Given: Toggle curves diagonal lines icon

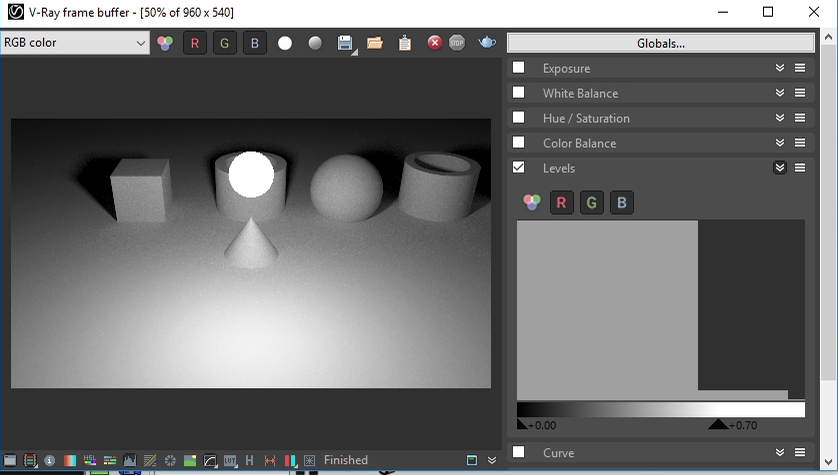Looking at the screenshot, I should coord(150,460).
